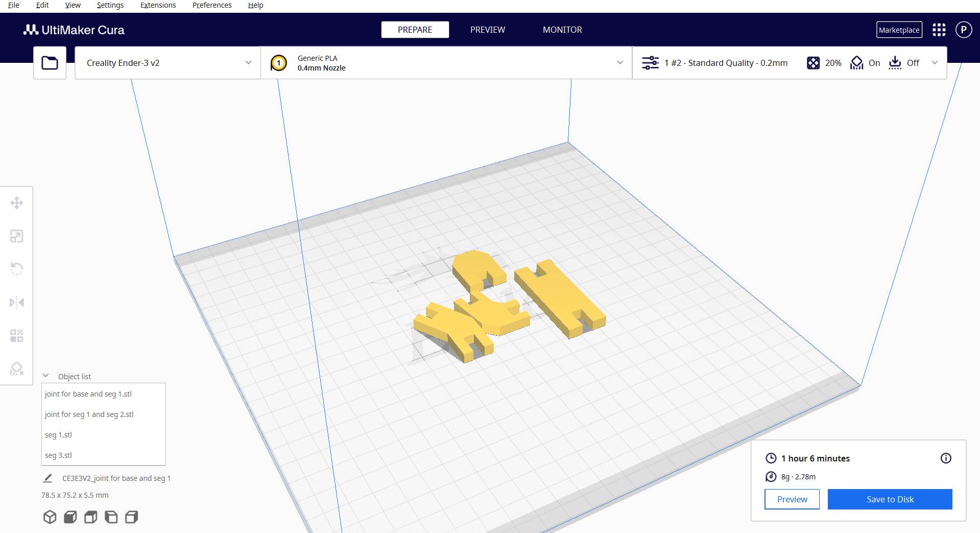Click the pencil edit job name icon
Viewport: 980px width, 533px height.
click(47, 478)
